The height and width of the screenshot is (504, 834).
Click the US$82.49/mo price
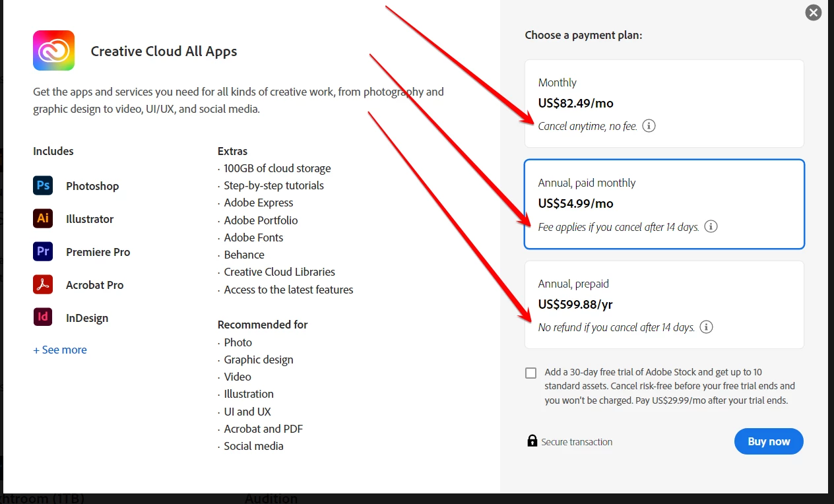(576, 103)
